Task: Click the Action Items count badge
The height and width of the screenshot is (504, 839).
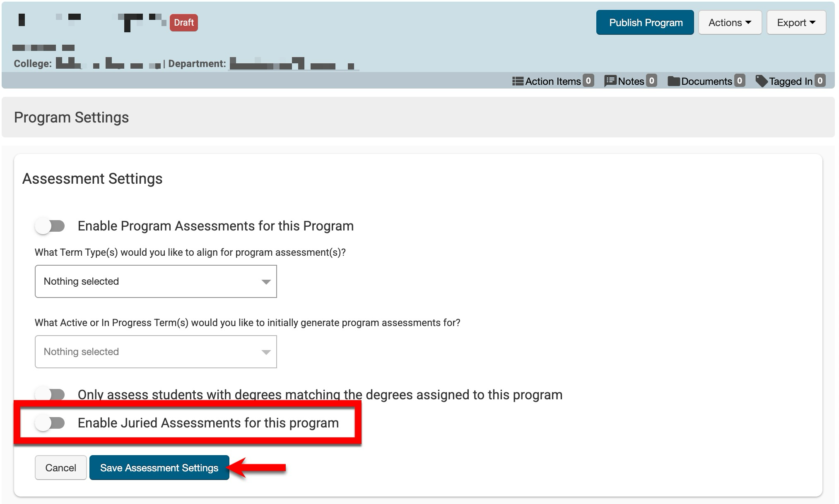Action: coord(588,81)
